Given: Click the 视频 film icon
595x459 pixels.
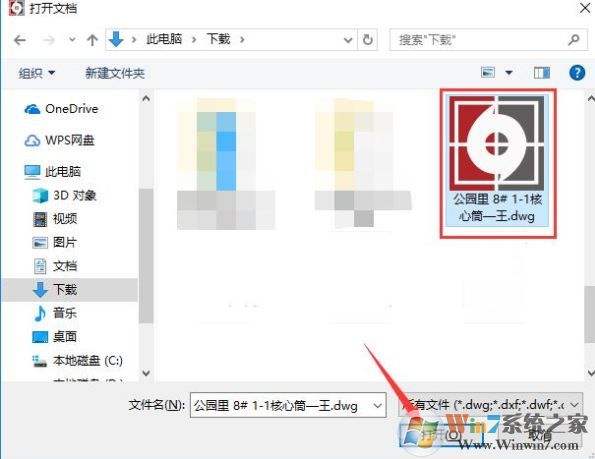Looking at the screenshot, I should pos(40,219).
